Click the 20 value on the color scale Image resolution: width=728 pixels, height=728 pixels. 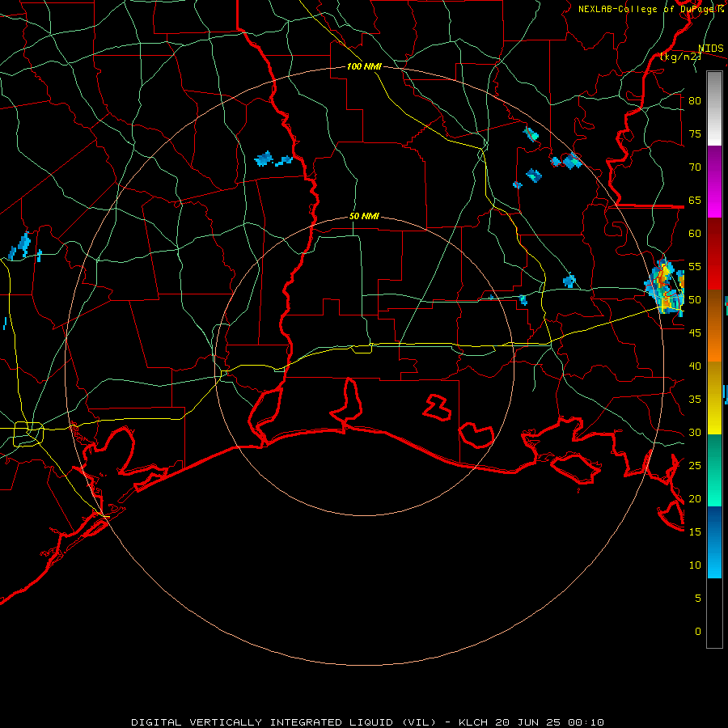(x=695, y=498)
